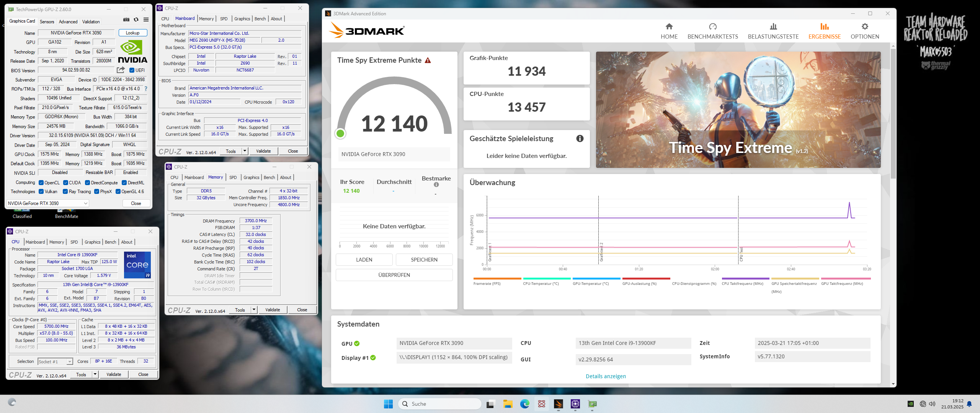Viewport: 980px width, 413px height.
Task: Open the GPU selection dropdown in GPU-Z
Action: coord(48,203)
